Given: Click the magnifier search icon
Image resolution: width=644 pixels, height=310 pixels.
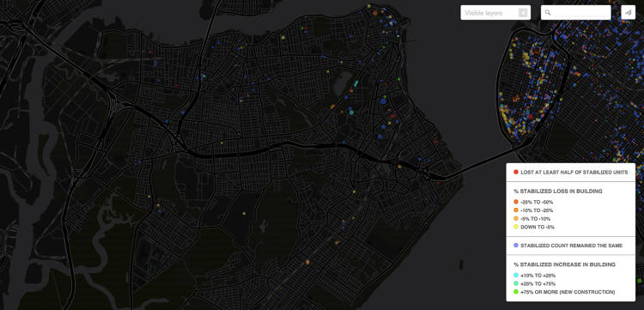Looking at the screenshot, I should 548,13.
